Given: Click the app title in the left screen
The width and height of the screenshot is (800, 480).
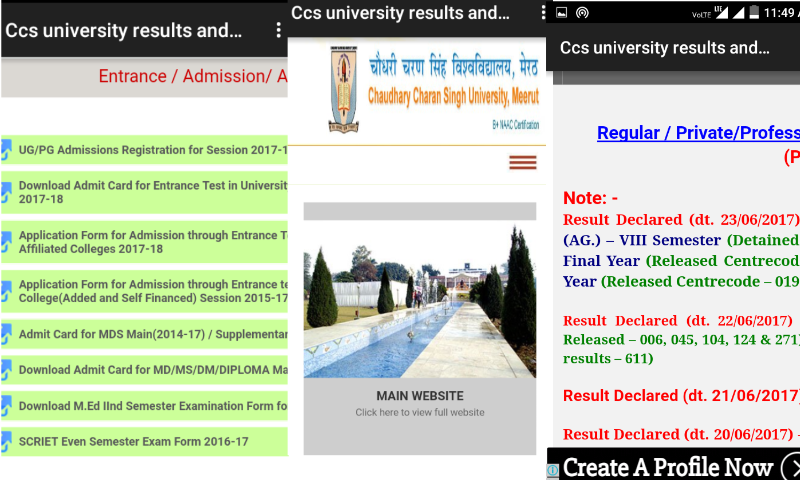Looking at the screenshot, I should pos(123,31).
